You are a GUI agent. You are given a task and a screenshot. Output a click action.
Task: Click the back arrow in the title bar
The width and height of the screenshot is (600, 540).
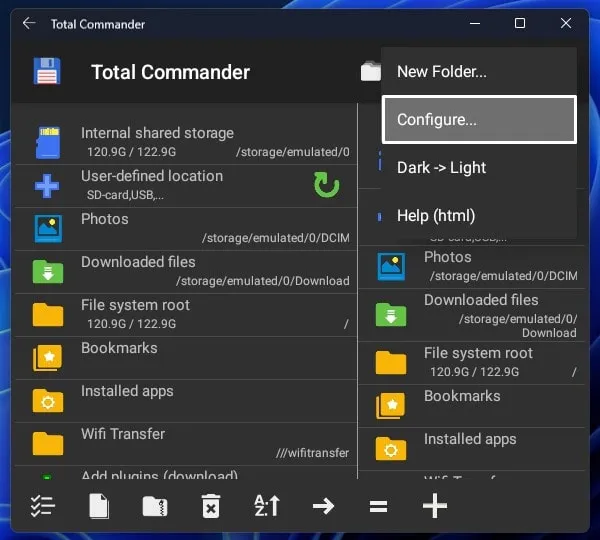click(29, 24)
